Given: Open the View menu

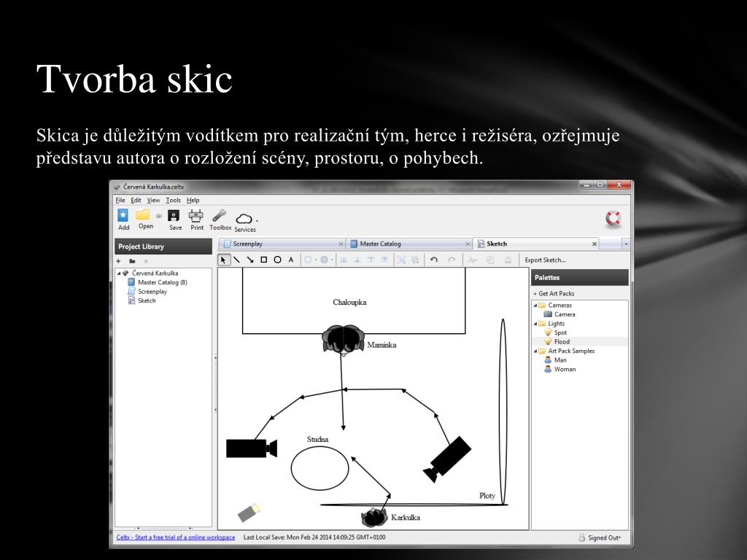Looking at the screenshot, I should 153,201.
